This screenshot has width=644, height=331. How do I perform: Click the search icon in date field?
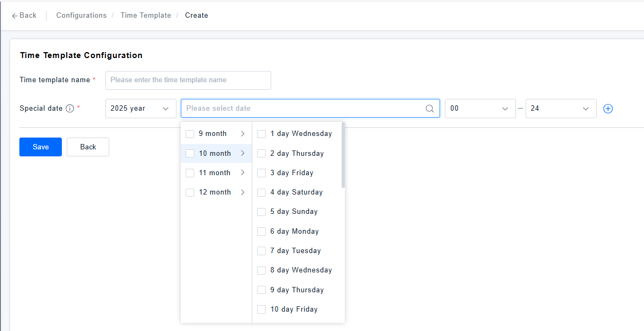(x=430, y=109)
